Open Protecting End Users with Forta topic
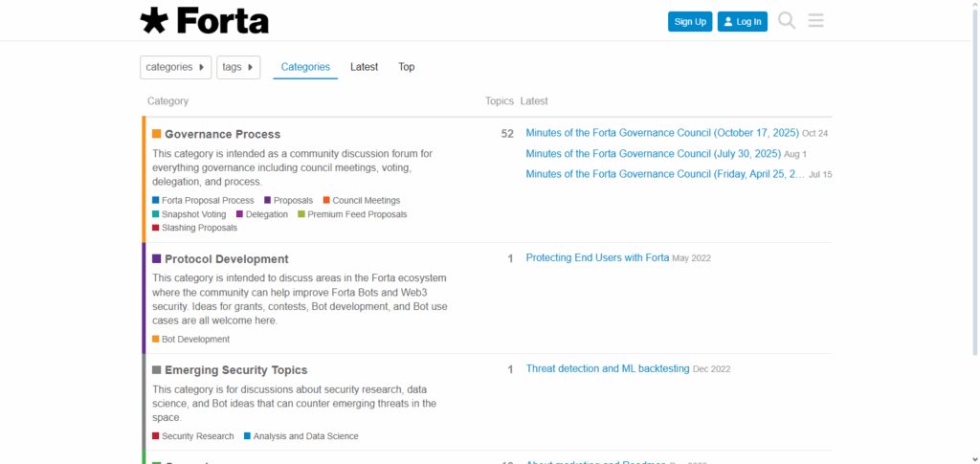The image size is (980, 464). coord(597,257)
